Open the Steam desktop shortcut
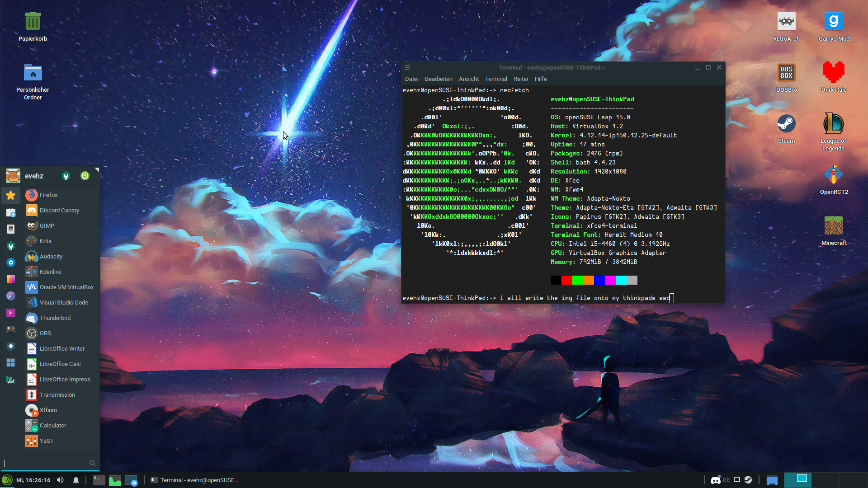The height and width of the screenshot is (488, 868). coord(786,129)
